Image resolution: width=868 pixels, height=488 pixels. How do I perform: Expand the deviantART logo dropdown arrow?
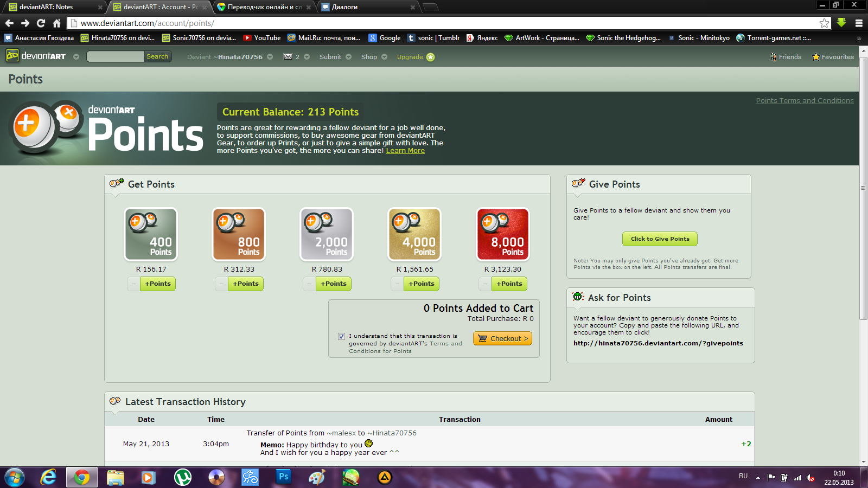tap(76, 56)
